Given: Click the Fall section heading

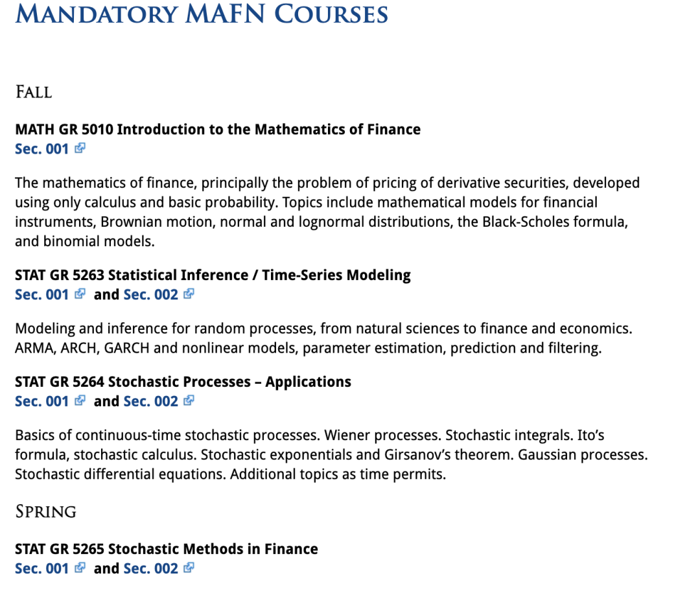Looking at the screenshot, I should [x=34, y=92].
